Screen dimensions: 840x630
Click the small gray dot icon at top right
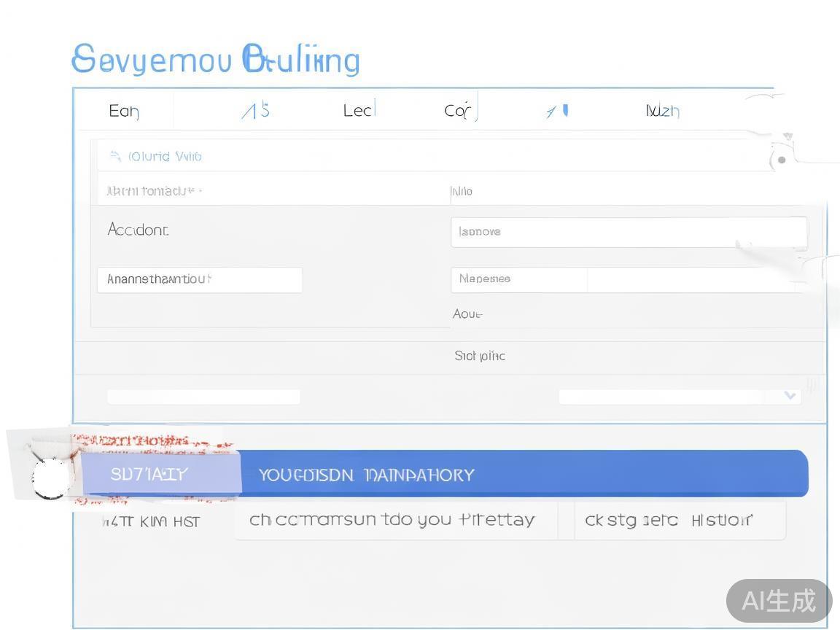pyautogui.click(x=782, y=160)
